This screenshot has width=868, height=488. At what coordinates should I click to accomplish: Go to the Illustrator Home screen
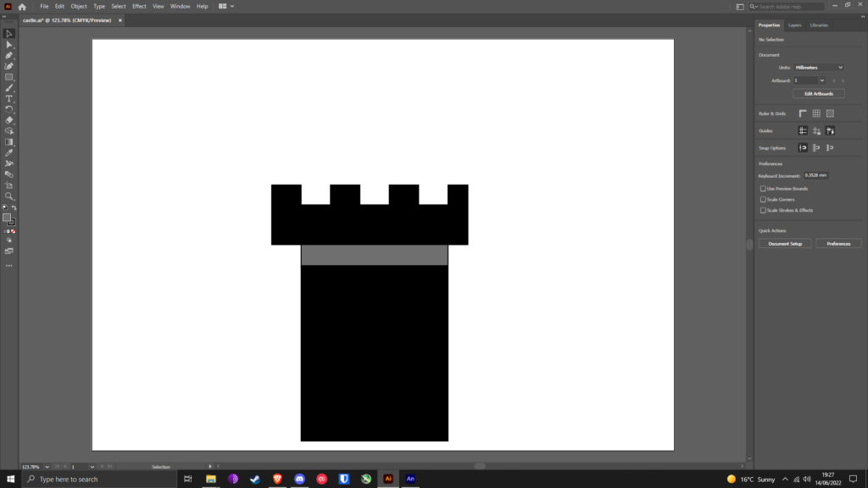click(22, 7)
